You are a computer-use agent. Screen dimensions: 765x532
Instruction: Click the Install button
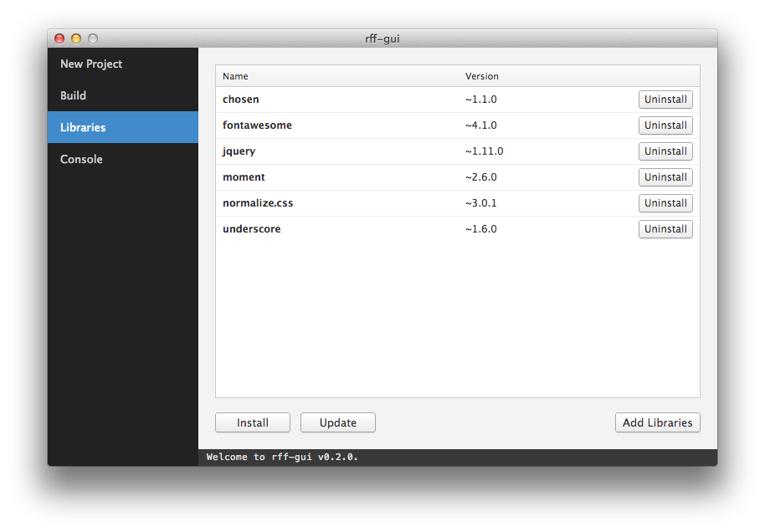253,422
